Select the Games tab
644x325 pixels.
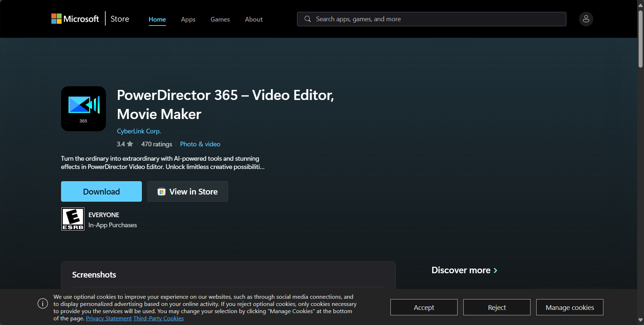[x=220, y=19]
